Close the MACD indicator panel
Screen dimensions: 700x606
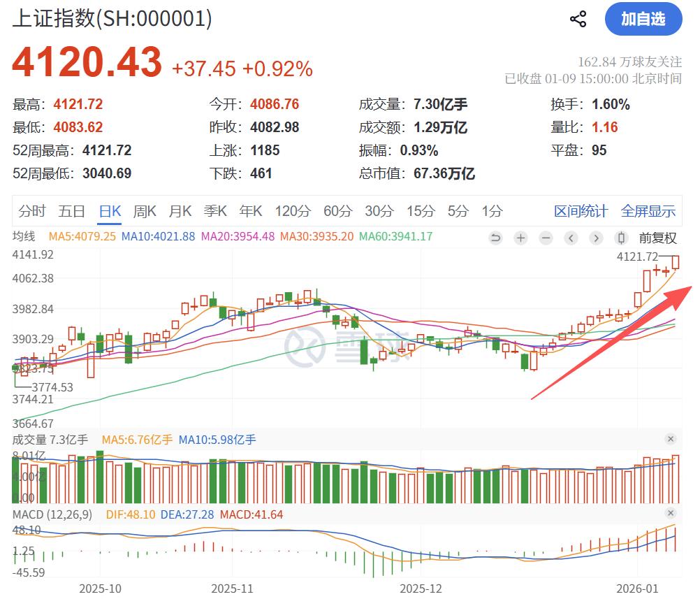(671, 514)
